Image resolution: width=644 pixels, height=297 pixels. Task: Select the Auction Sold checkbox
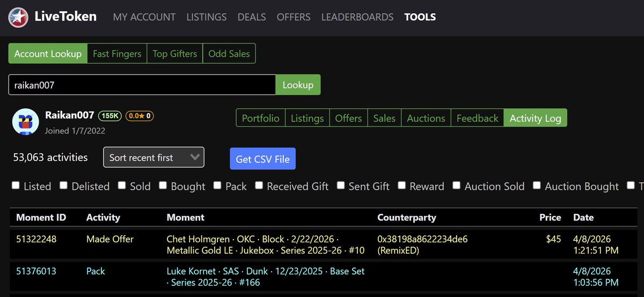[456, 185]
